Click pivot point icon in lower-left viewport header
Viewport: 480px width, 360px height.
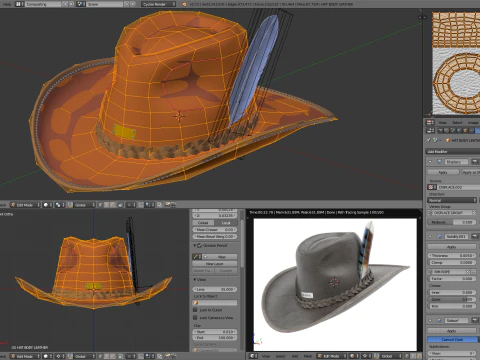[x=60, y=356]
